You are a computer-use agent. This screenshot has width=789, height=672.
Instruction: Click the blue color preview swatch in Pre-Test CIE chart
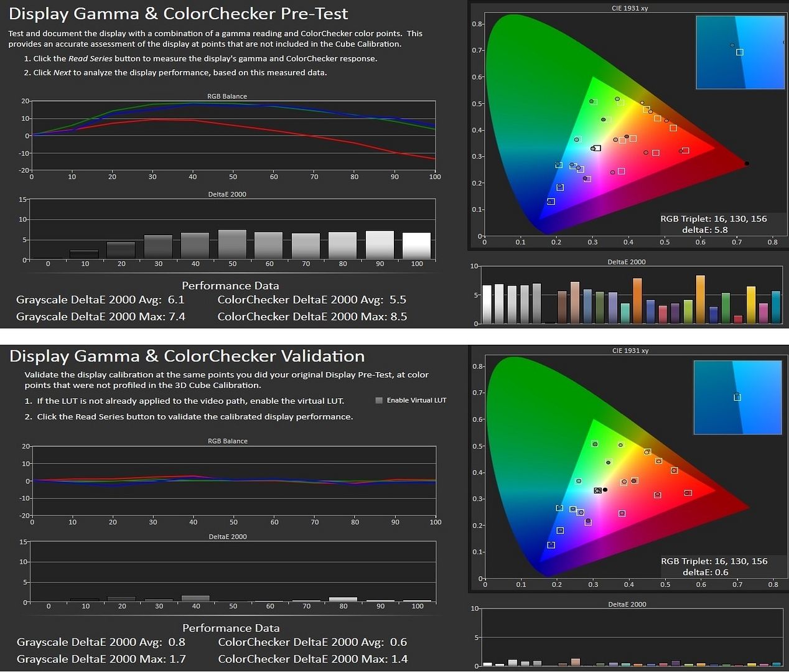(x=740, y=52)
